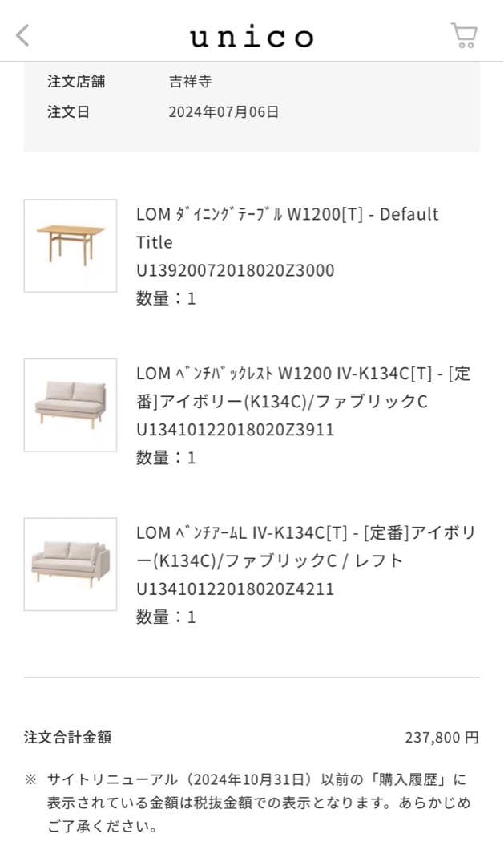Tap the back chevron arrow
The height and width of the screenshot is (866, 504).
coord(23,35)
